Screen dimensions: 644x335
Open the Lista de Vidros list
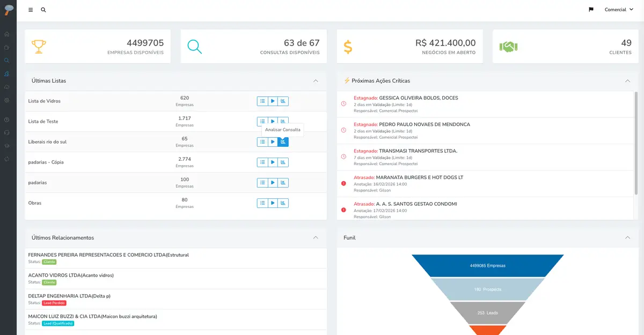pyautogui.click(x=44, y=101)
